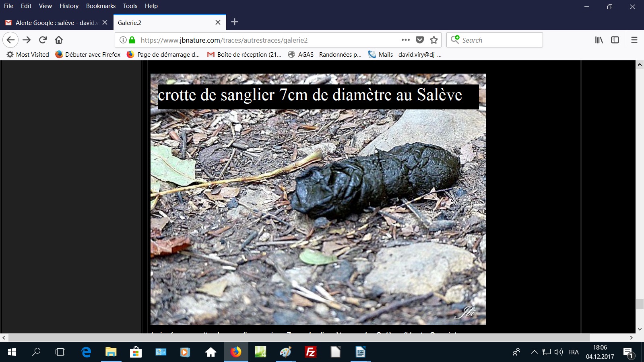Reload the current page
The image size is (644, 362).
(x=43, y=40)
